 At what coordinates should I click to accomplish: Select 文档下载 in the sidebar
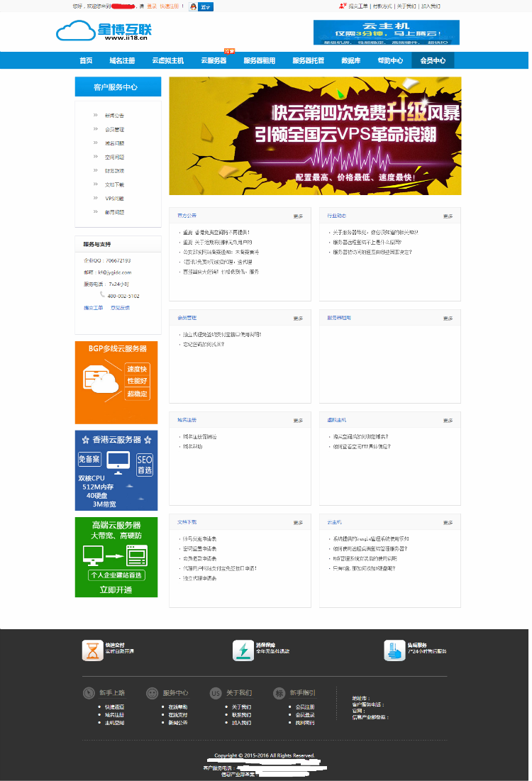(115, 185)
